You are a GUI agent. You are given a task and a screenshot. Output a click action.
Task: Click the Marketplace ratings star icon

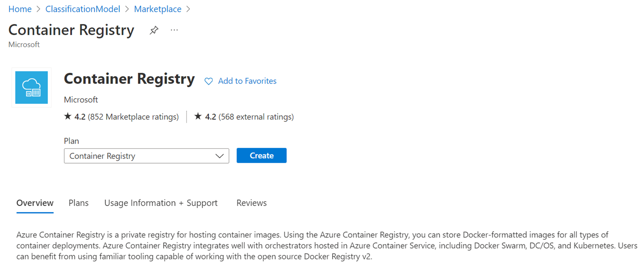click(68, 116)
